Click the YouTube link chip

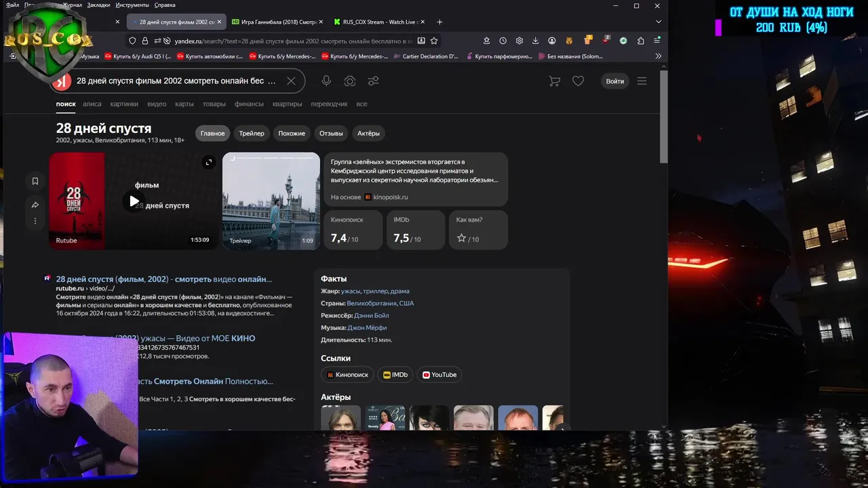[x=439, y=375]
